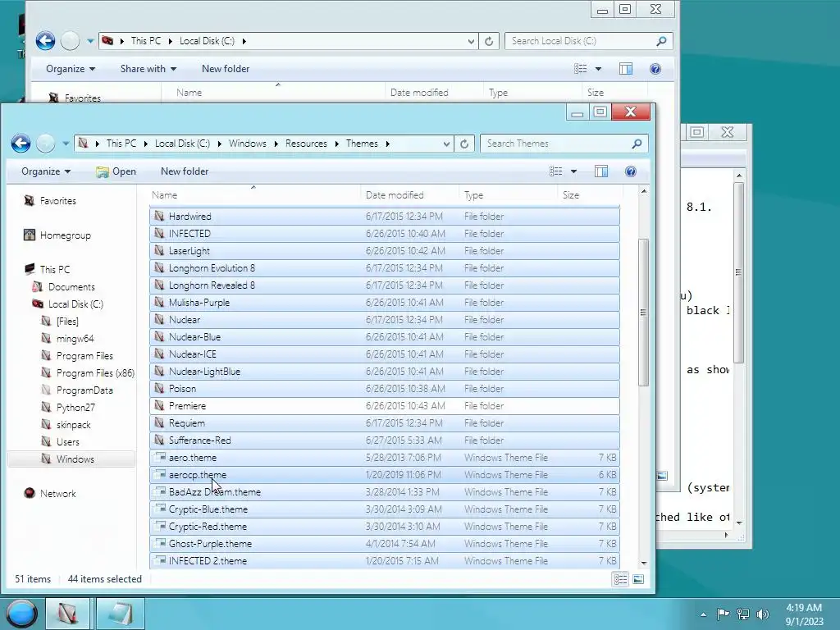Expand address bar dropdown in Local Disk window
Screen dimensions: 840x630
click(471, 41)
